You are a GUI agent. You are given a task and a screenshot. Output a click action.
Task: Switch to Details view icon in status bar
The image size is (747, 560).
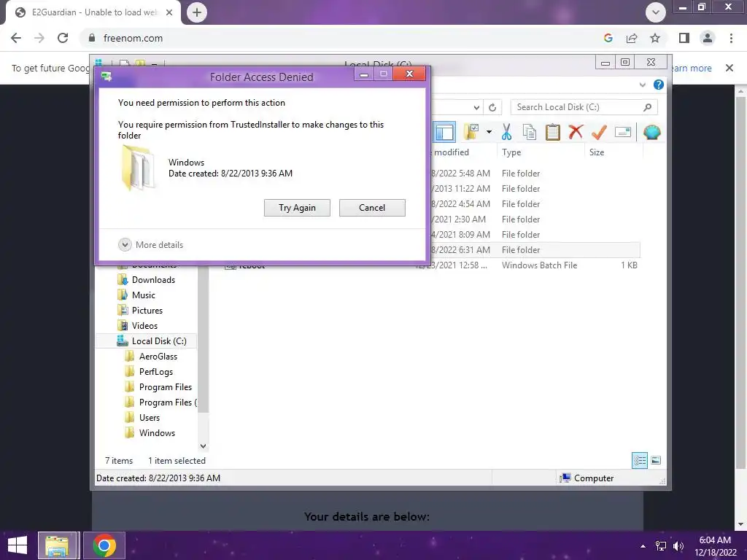[639, 461]
